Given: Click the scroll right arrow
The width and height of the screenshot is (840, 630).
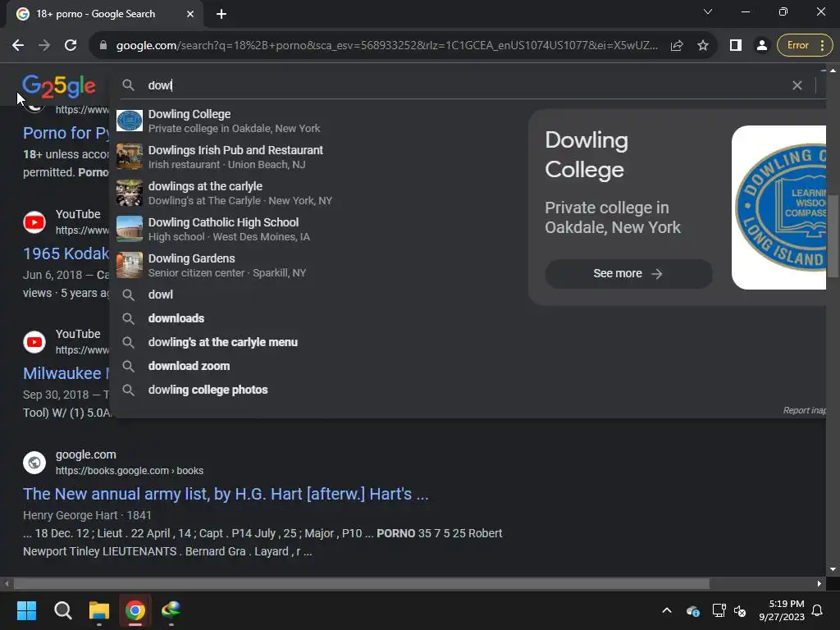Looking at the screenshot, I should [x=819, y=583].
